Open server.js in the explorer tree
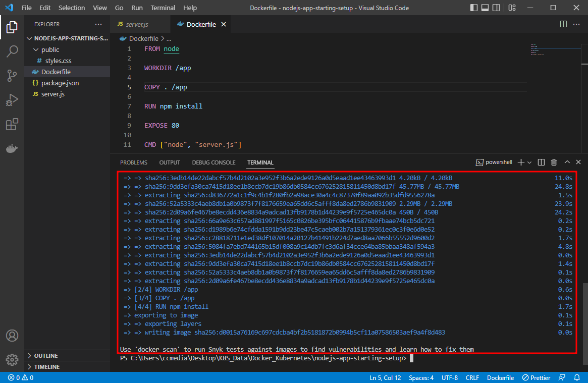 (x=68, y=94)
